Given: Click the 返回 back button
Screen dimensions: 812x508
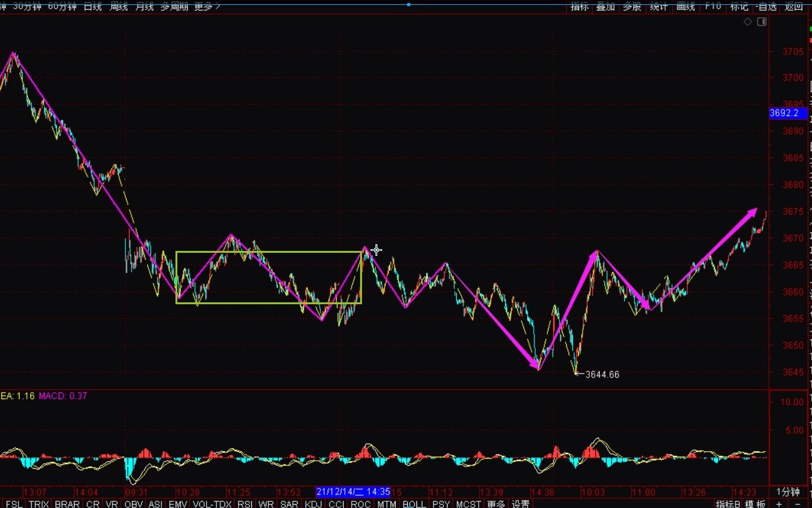Looking at the screenshot, I should pos(793,6).
